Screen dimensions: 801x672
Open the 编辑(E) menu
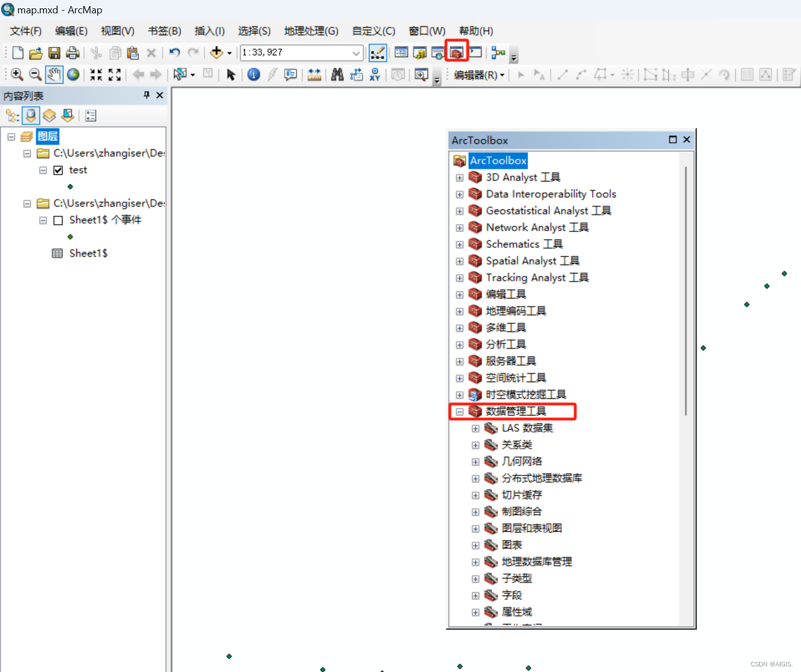click(x=71, y=31)
